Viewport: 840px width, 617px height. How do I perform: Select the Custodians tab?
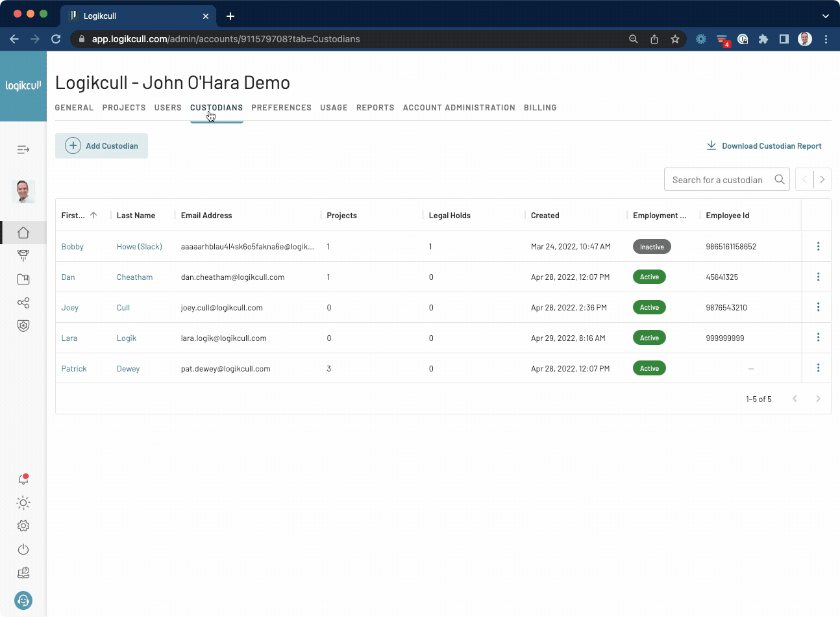(216, 108)
